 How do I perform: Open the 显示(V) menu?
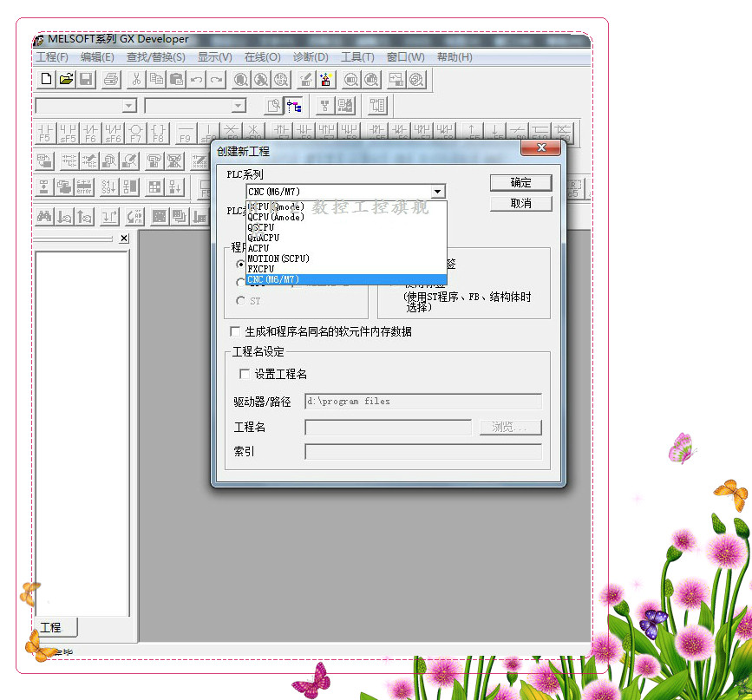click(x=215, y=57)
